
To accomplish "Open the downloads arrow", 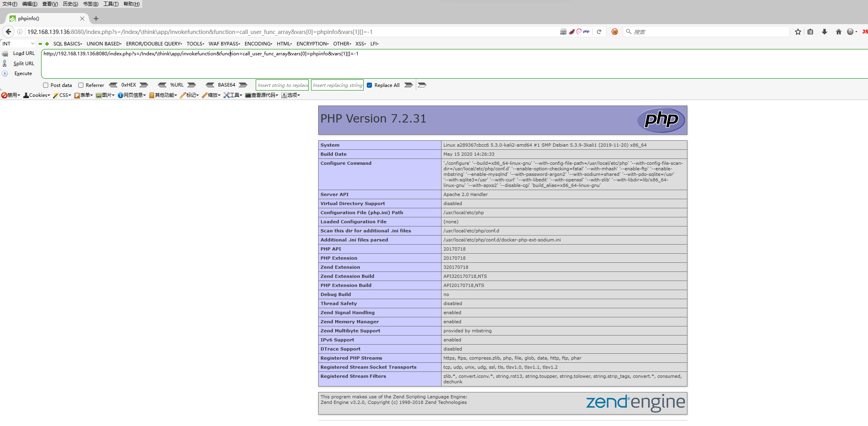I will point(825,32).
